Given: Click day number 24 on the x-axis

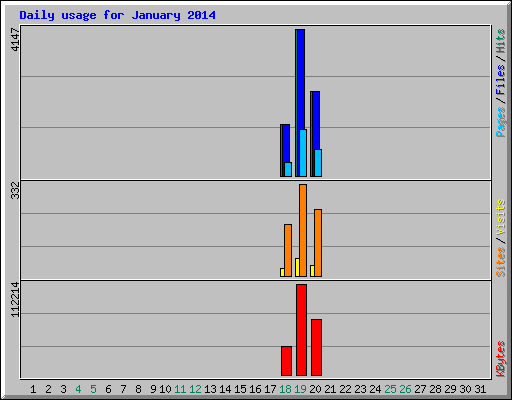Looking at the screenshot, I should 375,389.
